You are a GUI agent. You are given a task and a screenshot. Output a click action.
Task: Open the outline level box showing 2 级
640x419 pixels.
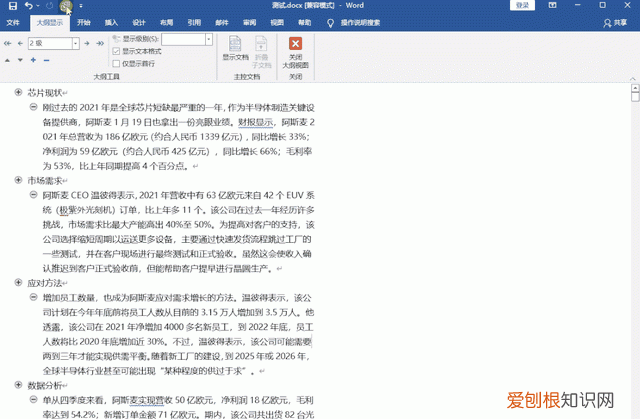[53, 43]
